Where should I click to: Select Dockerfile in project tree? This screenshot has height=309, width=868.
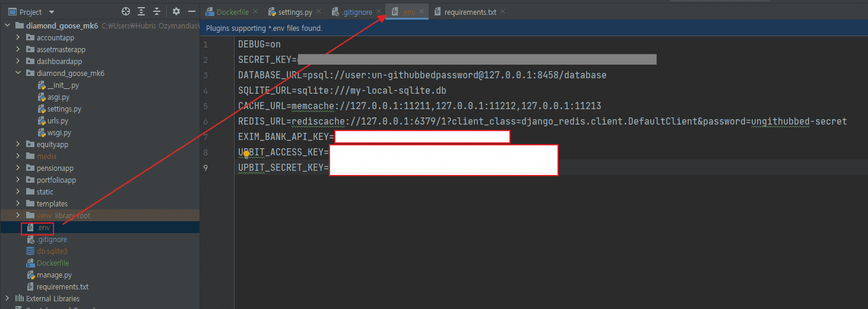point(53,263)
